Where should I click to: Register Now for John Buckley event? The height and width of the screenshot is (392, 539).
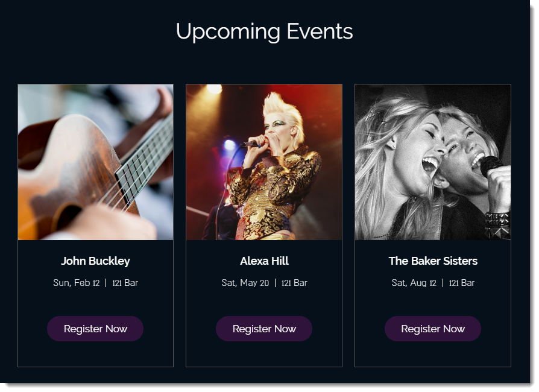95,329
